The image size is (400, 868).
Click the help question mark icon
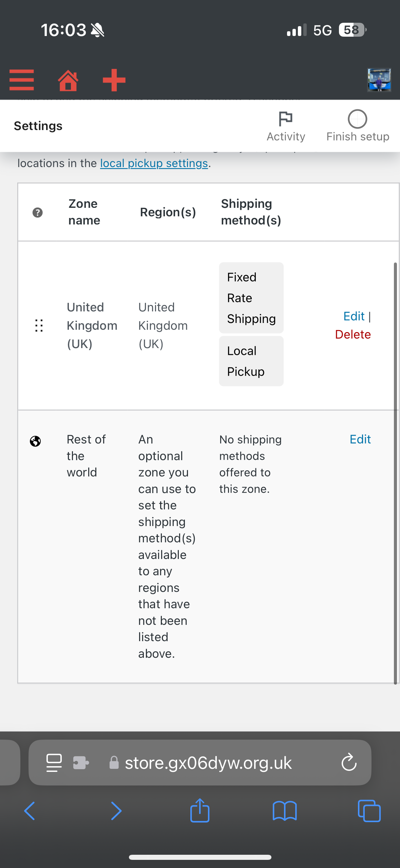pyautogui.click(x=38, y=213)
